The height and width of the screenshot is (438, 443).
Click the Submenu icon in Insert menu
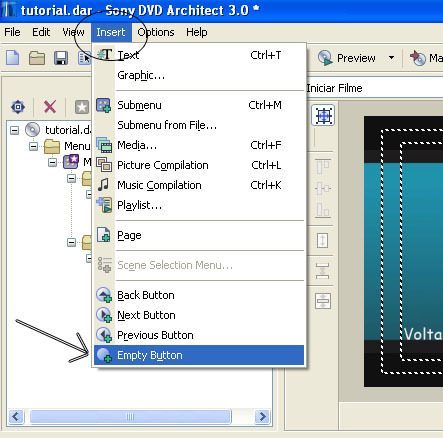click(x=104, y=105)
